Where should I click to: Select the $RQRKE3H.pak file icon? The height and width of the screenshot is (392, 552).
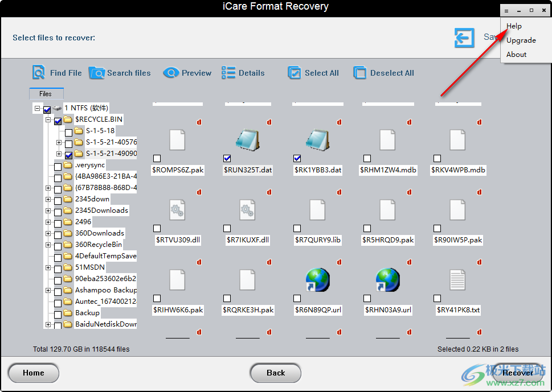click(x=247, y=280)
